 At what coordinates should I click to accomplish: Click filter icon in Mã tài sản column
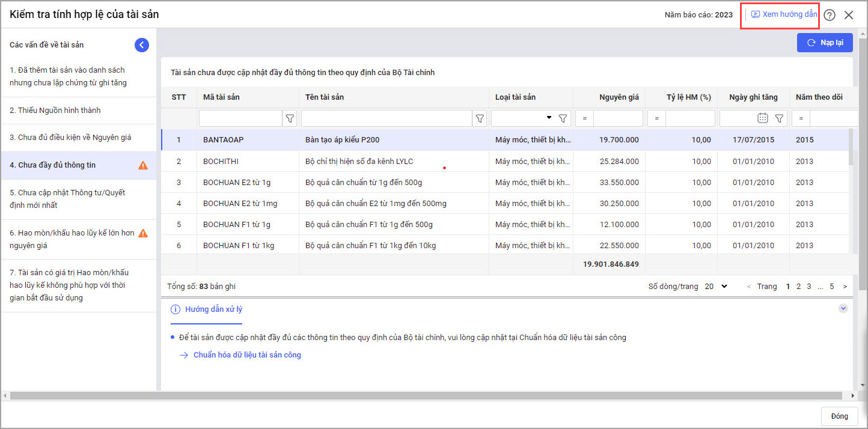click(290, 118)
